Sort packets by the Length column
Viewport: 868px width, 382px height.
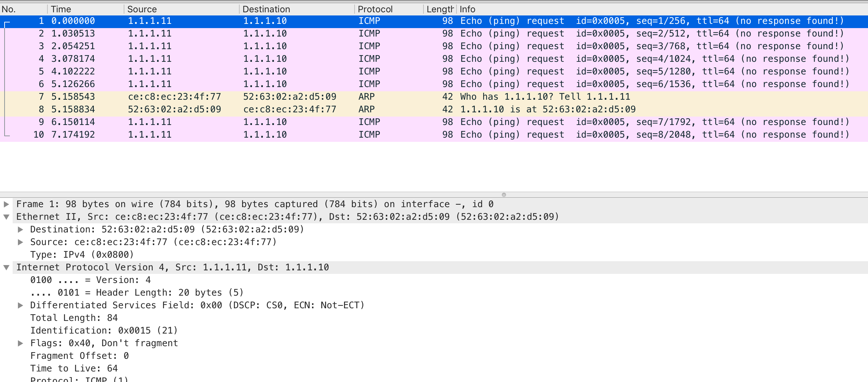pyautogui.click(x=439, y=9)
